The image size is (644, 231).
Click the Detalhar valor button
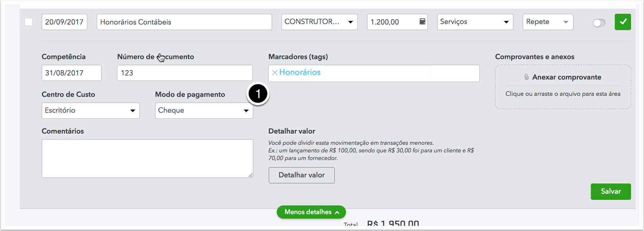coord(301,175)
